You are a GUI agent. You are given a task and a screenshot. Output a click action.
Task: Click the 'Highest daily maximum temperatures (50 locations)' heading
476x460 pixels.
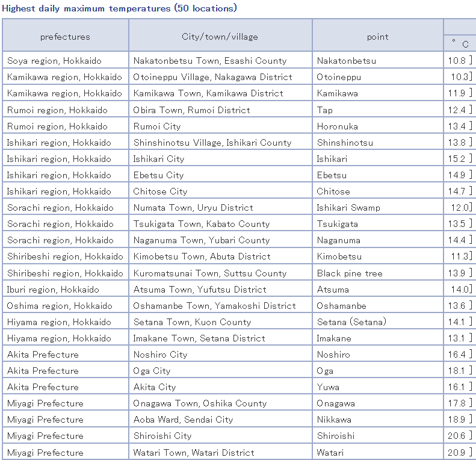point(119,8)
